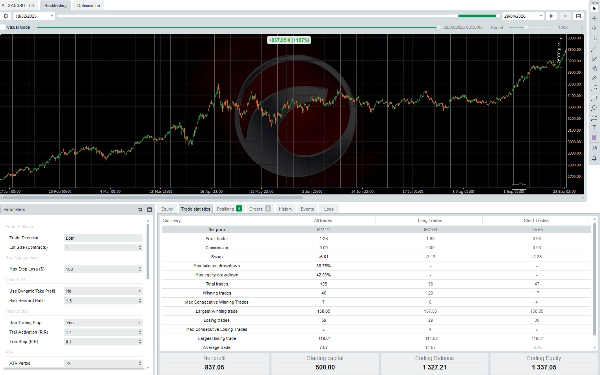Open the Positions tab
The height and width of the screenshot is (375, 600).
tap(229, 209)
